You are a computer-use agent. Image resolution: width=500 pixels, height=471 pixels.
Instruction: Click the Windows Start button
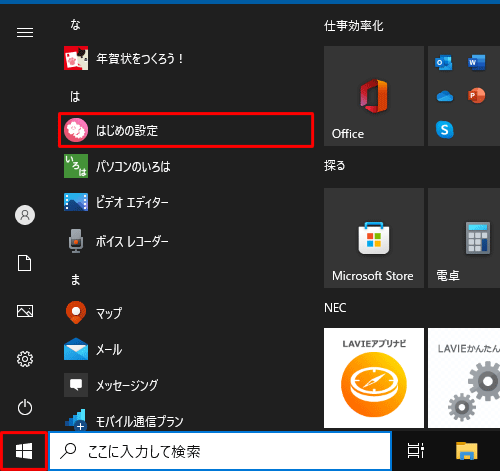pyautogui.click(x=24, y=451)
